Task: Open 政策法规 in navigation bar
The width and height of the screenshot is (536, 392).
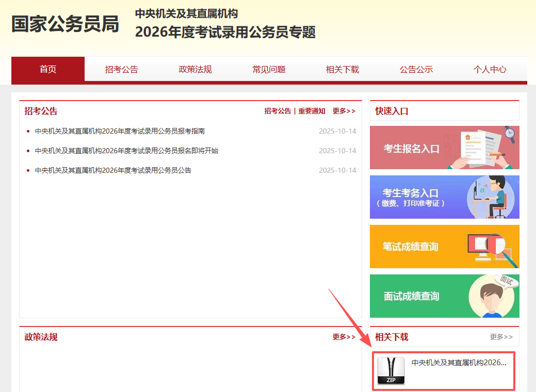Action: tap(195, 69)
